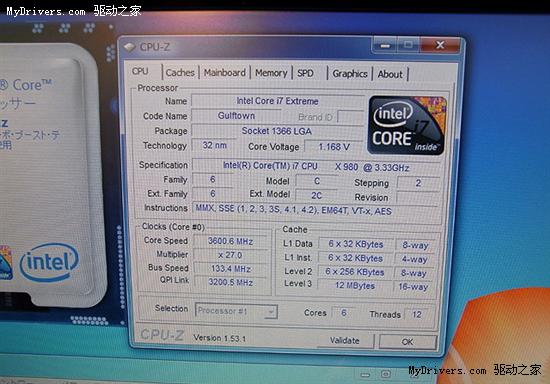
Task: Click the 'Version 1.53.1' text
Action: 220,338
